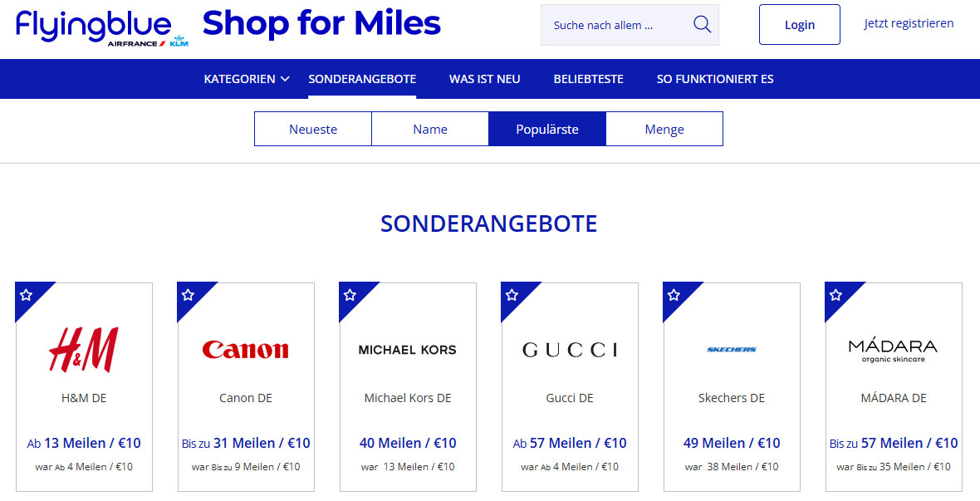This screenshot has height=501, width=980.
Task: Click 'war Bis zu 35 Meilen / €10' text
Action: pos(893,467)
